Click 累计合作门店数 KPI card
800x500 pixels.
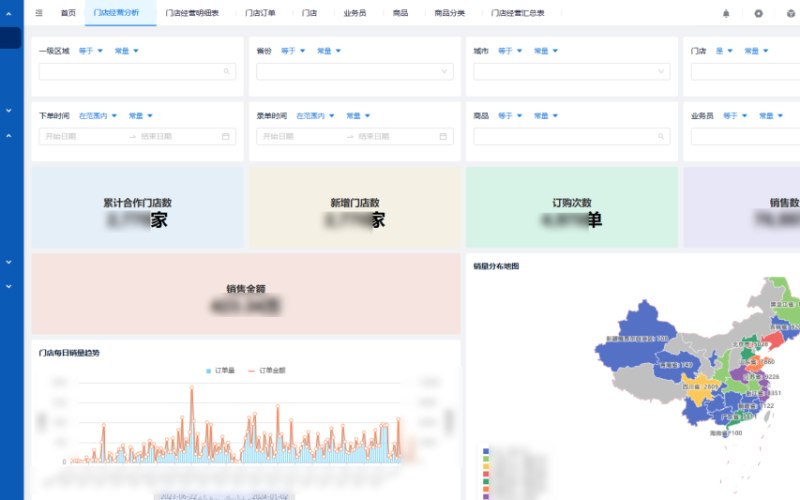pyautogui.click(x=137, y=207)
